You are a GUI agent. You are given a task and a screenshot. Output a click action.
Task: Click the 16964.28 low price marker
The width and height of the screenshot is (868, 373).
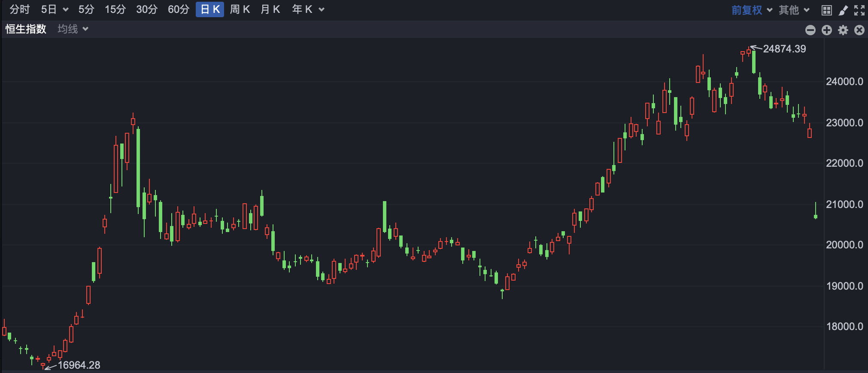[79, 365]
